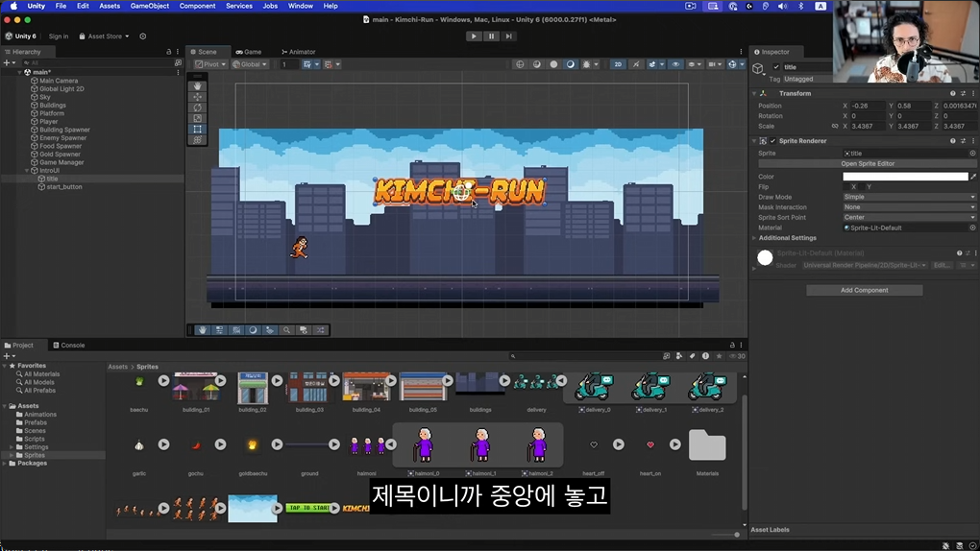Image resolution: width=980 pixels, height=551 pixels.
Task: Open the Mask Interaction dropdown
Action: 909,206
